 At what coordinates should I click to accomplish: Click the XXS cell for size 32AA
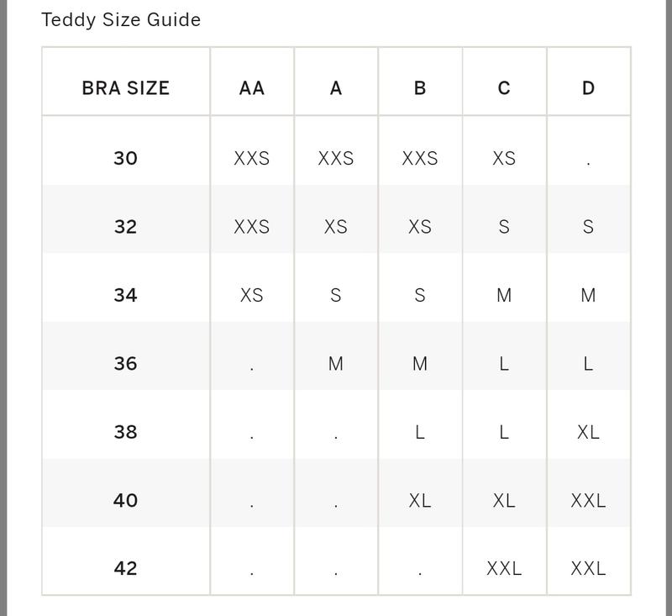[252, 227]
